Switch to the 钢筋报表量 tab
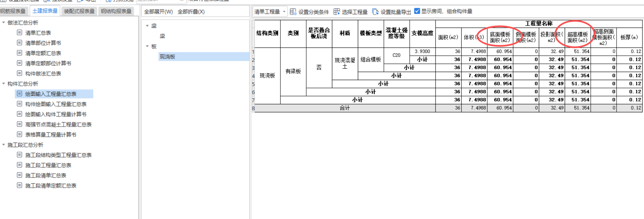 [13, 11]
